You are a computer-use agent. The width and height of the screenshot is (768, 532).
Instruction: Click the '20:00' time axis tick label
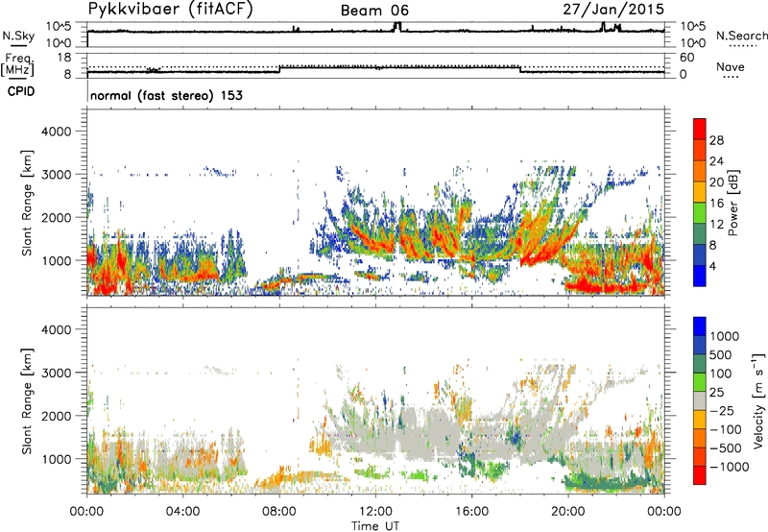(568, 512)
